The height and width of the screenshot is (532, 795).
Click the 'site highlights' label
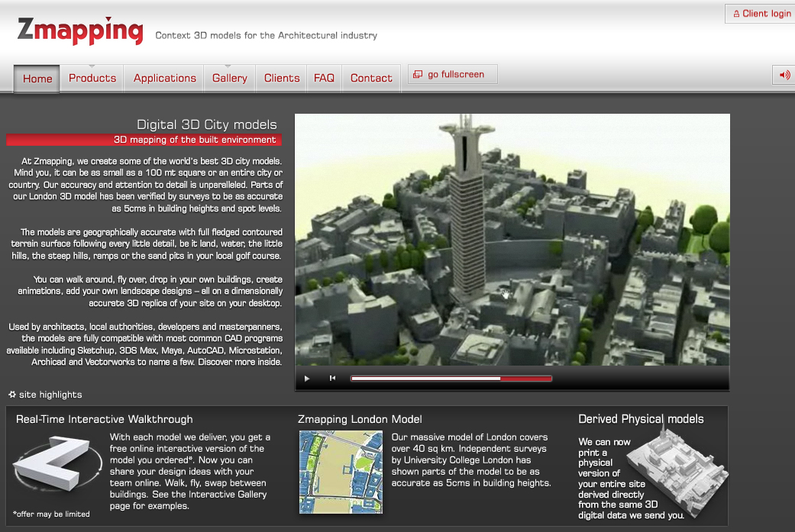pos(50,394)
